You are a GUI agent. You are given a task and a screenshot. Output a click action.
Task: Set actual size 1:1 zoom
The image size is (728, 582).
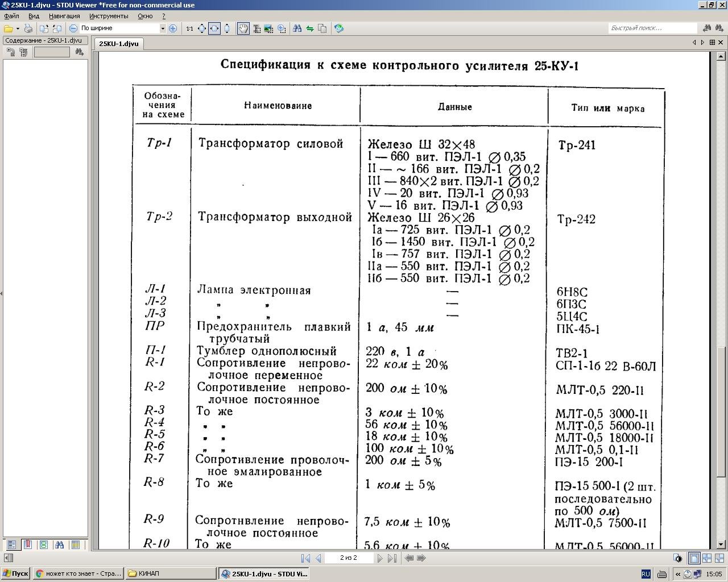pyautogui.click(x=189, y=28)
